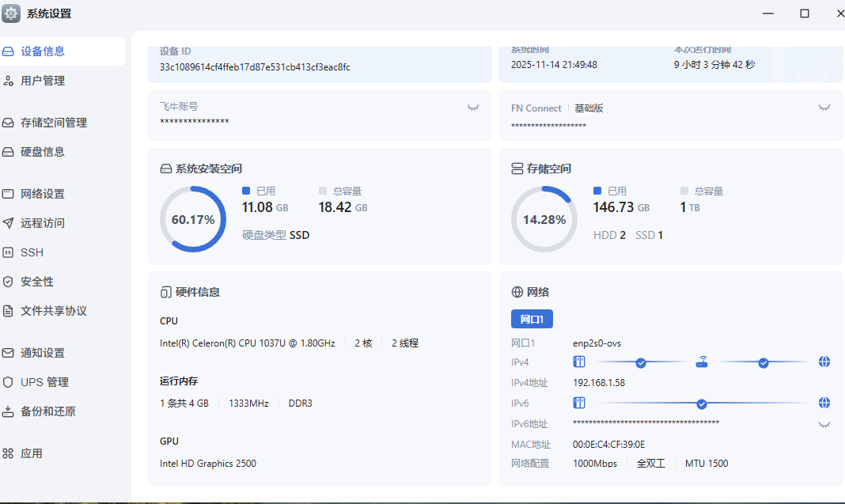The width and height of the screenshot is (845, 504).
Task: Click the IPv6 row device icon
Action: 579,403
